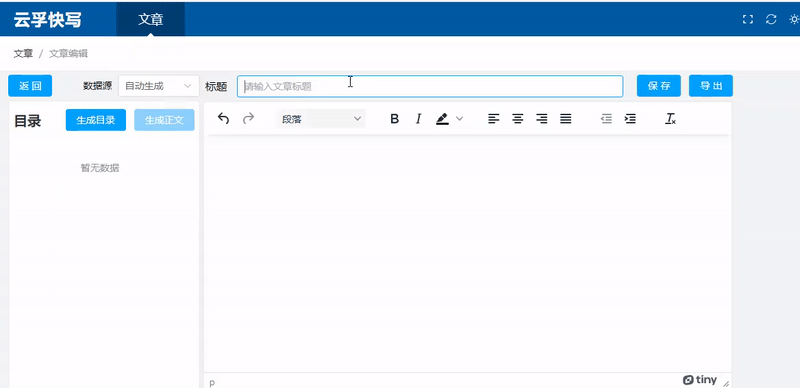Click the 生成目录 button
This screenshot has height=388, width=800.
click(x=96, y=120)
